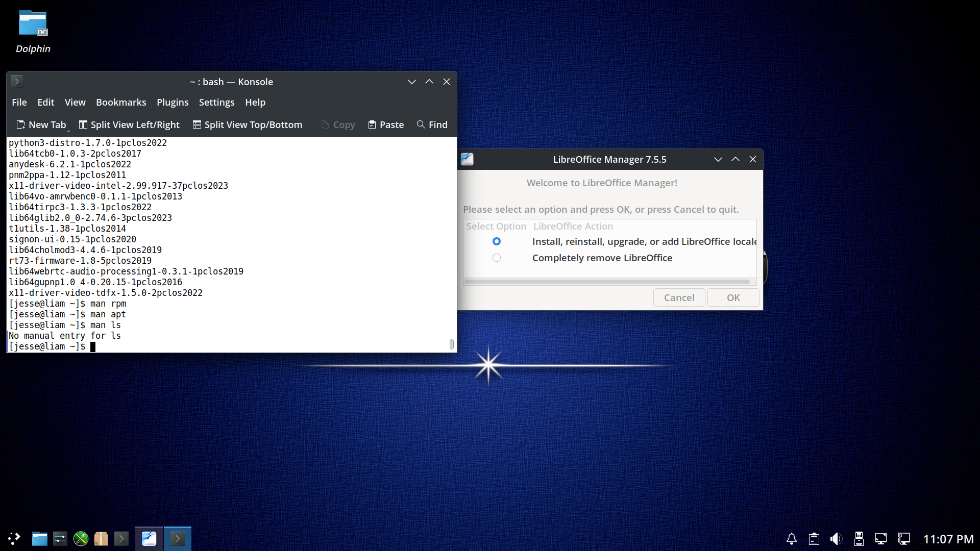Switch to the Konsole taskbar entry
The height and width of the screenshot is (551, 980).
178,539
